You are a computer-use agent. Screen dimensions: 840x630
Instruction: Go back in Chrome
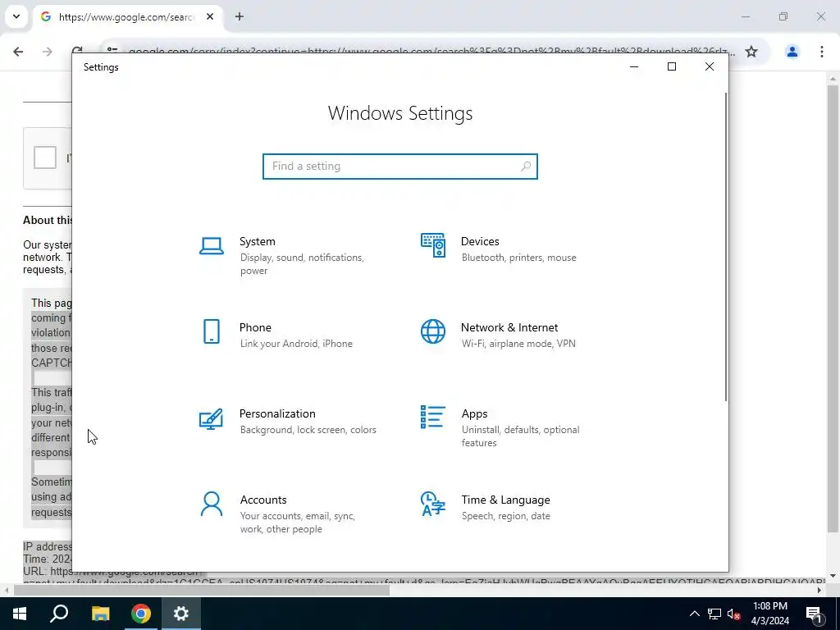coord(18,52)
